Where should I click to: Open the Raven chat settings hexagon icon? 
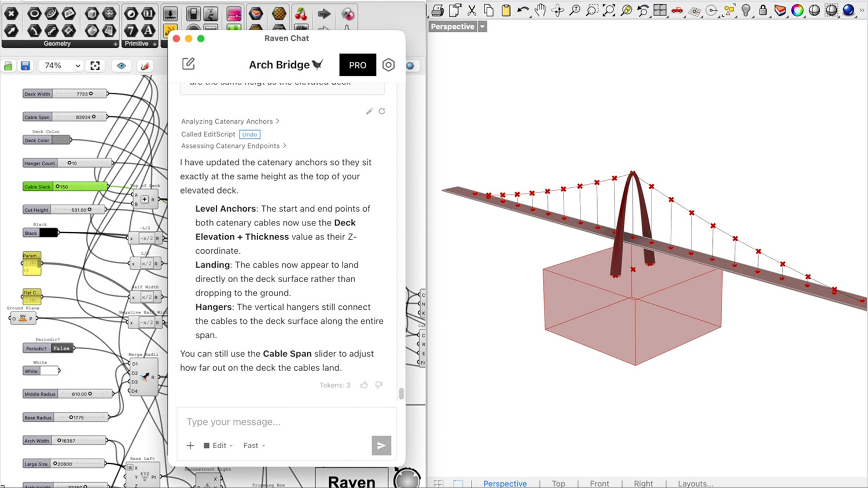[x=388, y=65]
